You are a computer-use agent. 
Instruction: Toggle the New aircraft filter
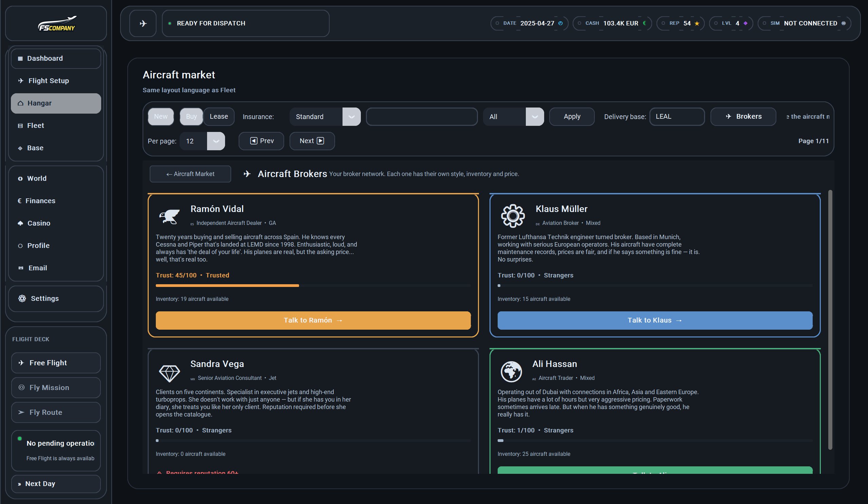click(161, 117)
